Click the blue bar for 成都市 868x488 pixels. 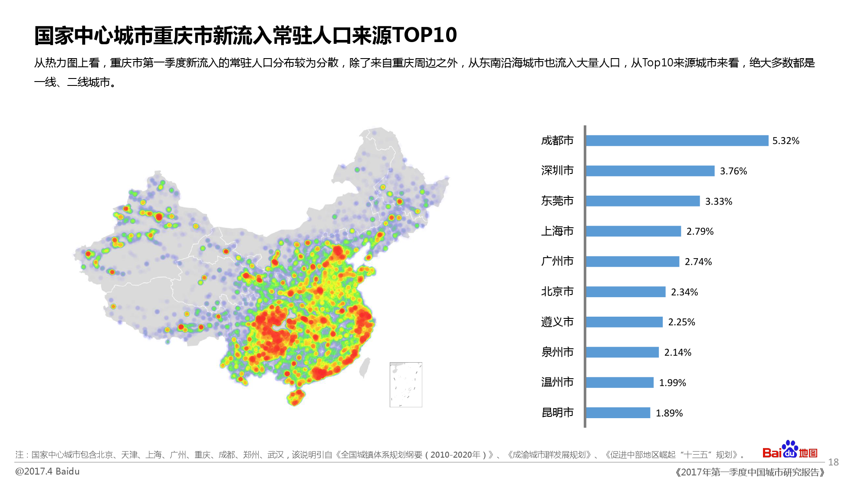point(677,141)
